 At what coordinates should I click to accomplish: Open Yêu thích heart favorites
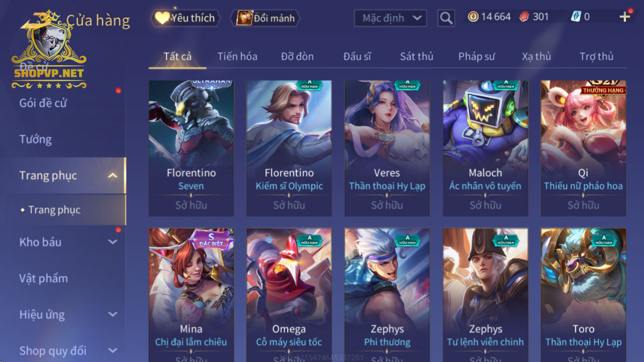(x=185, y=18)
